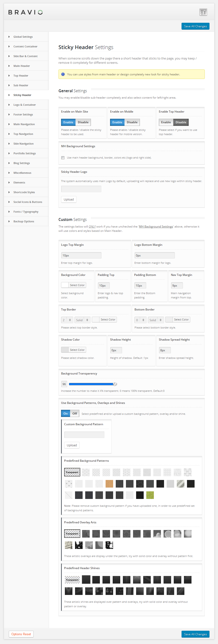Click the info icon in yellow notice
The image size is (218, 644).
pos(63,74)
